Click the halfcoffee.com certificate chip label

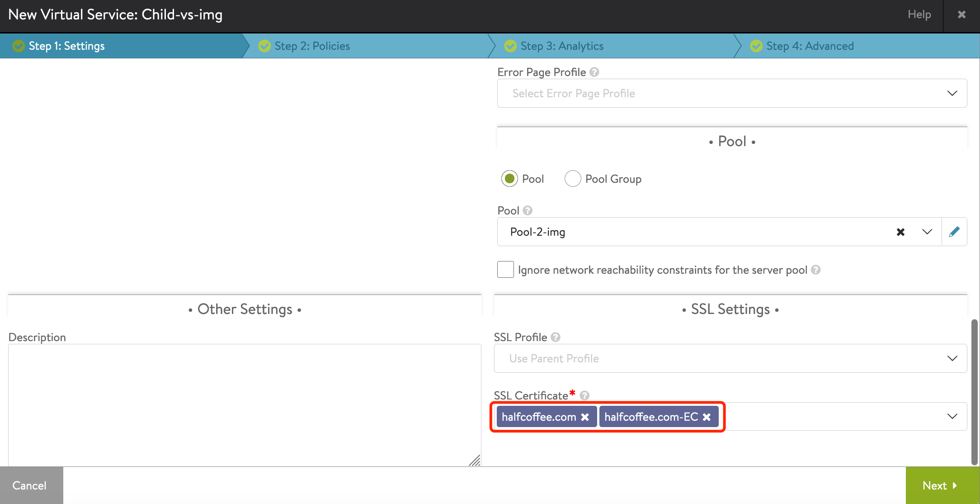pyautogui.click(x=539, y=417)
